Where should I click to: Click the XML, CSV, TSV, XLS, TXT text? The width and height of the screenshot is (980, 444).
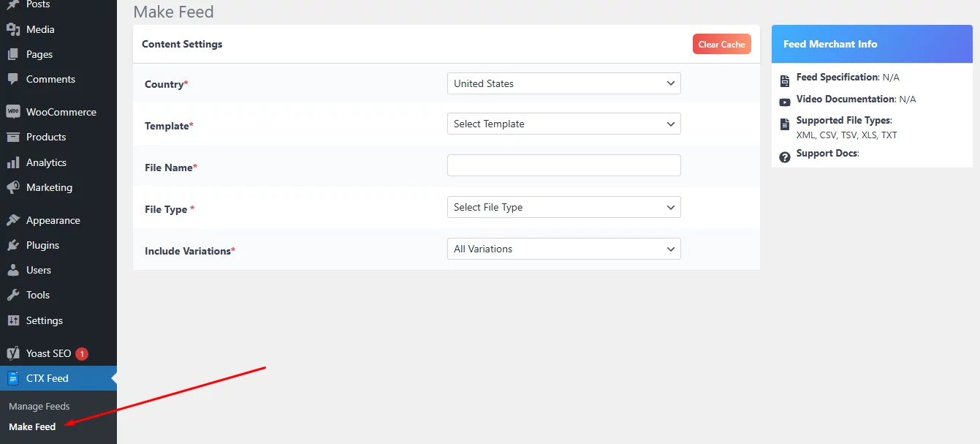846,135
